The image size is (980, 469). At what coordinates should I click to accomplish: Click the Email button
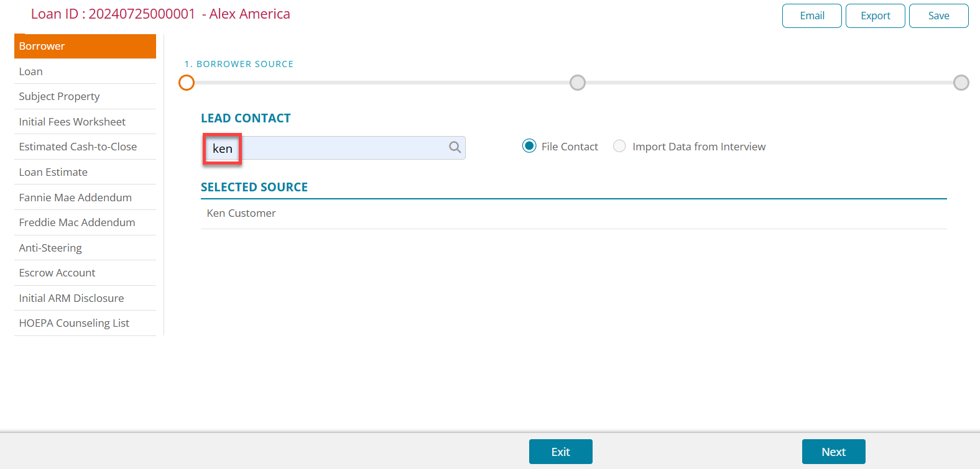click(811, 16)
